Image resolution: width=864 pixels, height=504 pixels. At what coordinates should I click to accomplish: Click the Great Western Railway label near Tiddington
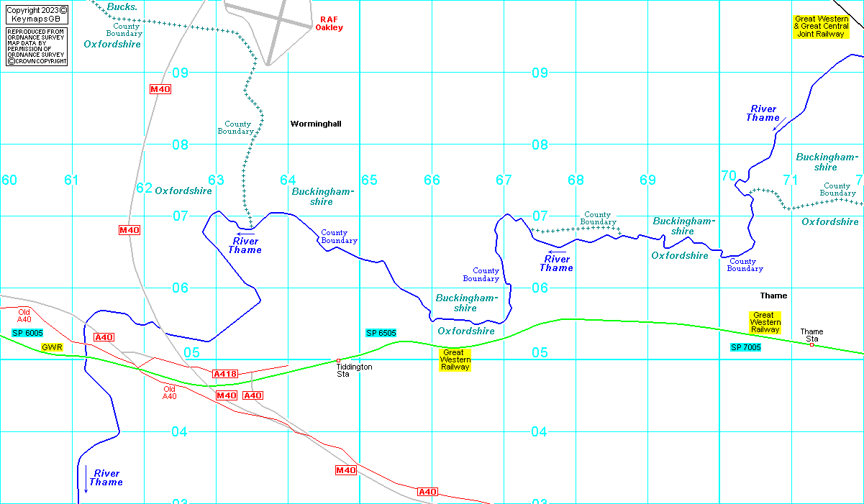[455, 359]
